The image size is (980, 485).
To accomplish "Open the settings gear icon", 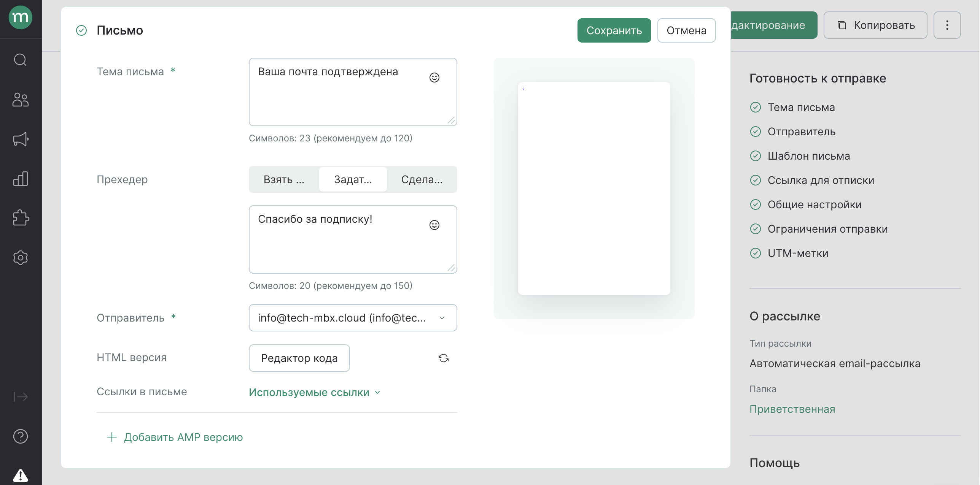I will [x=21, y=258].
